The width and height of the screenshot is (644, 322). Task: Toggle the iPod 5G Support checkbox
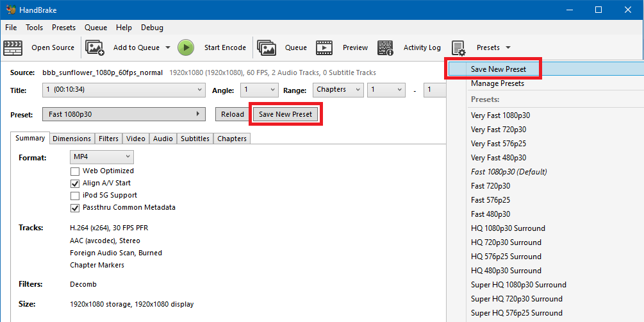(75, 196)
